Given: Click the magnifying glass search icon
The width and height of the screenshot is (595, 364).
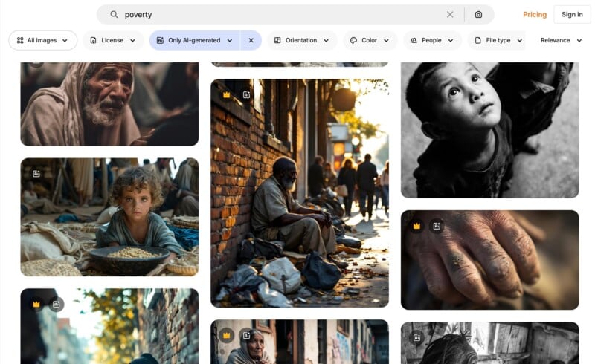Looking at the screenshot, I should coord(114,14).
